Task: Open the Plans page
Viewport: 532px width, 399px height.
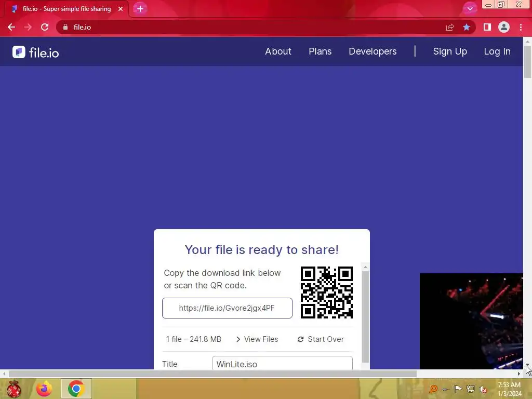Action: pyautogui.click(x=320, y=51)
